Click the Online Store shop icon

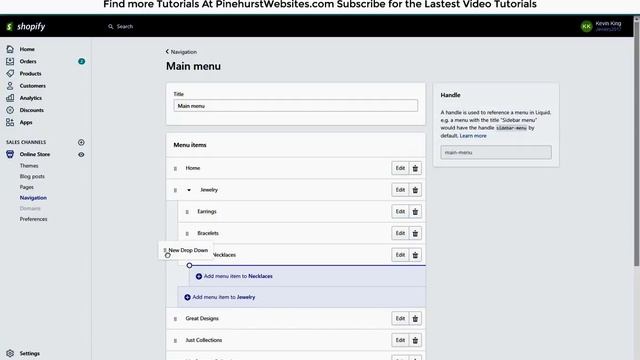[x=10, y=154]
